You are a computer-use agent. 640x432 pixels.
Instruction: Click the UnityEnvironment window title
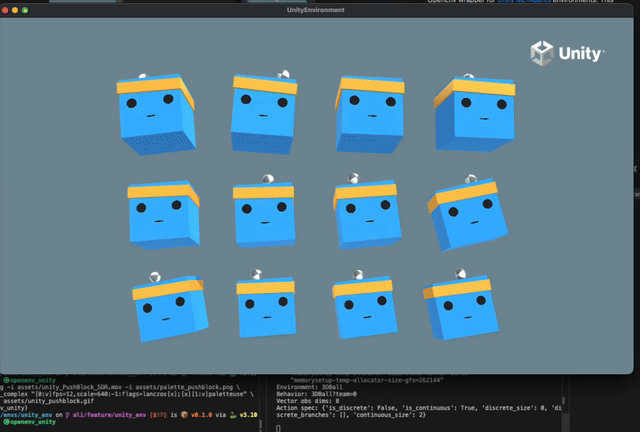(x=316, y=10)
